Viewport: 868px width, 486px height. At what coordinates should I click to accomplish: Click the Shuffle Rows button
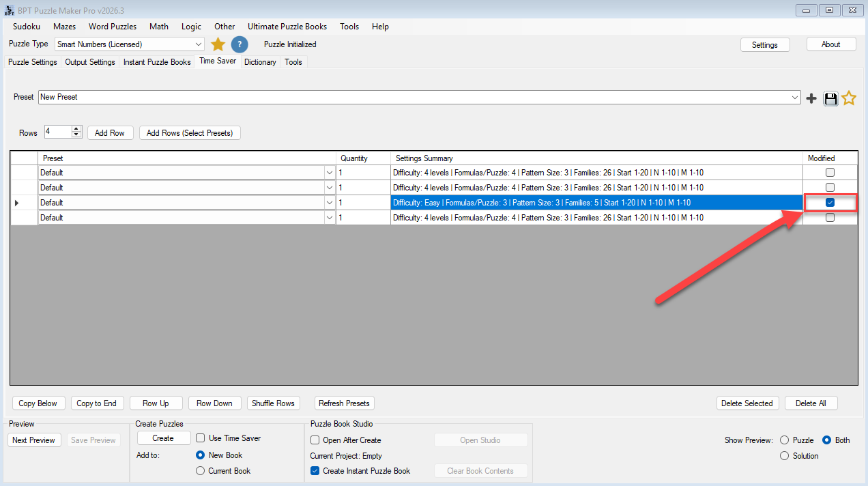273,403
